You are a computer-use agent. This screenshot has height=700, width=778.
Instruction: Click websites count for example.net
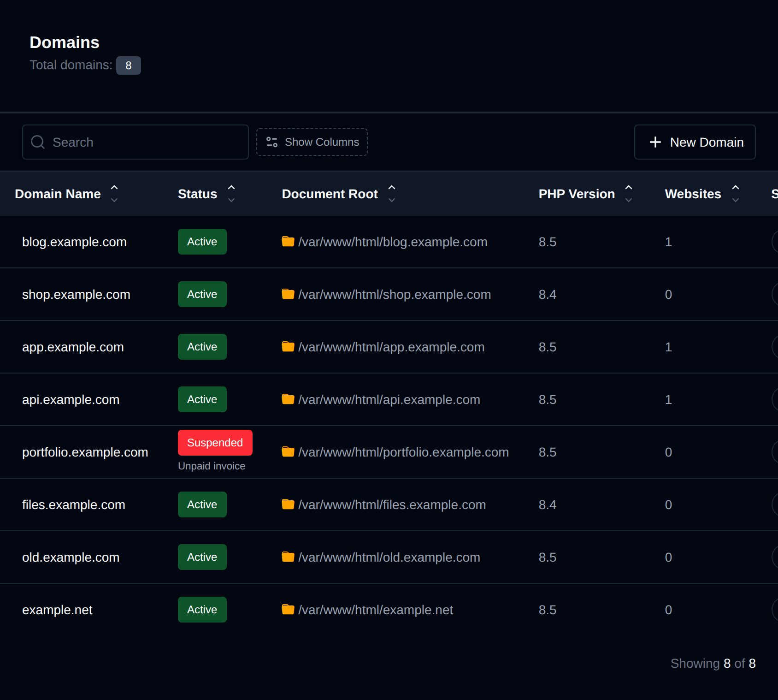point(668,610)
